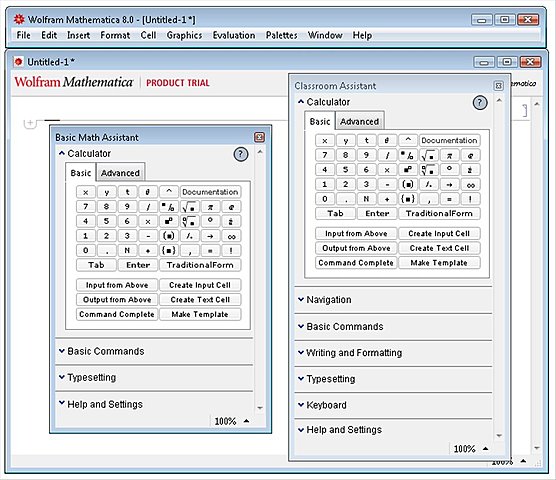Click parentheses template in Basic Math Assistant
Image resolution: width=556 pixels, height=480 pixels.
coord(168,236)
